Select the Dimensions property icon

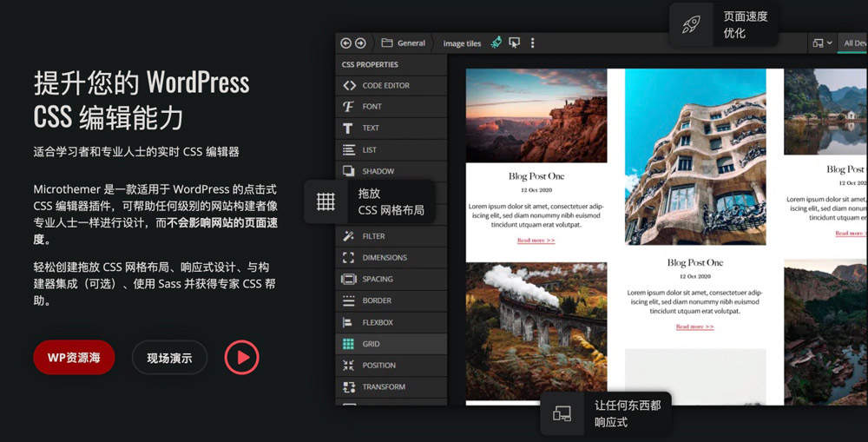(348, 258)
